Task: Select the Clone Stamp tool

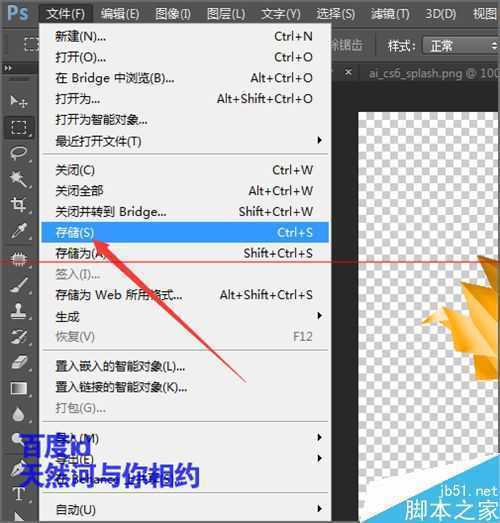Action: (18, 311)
